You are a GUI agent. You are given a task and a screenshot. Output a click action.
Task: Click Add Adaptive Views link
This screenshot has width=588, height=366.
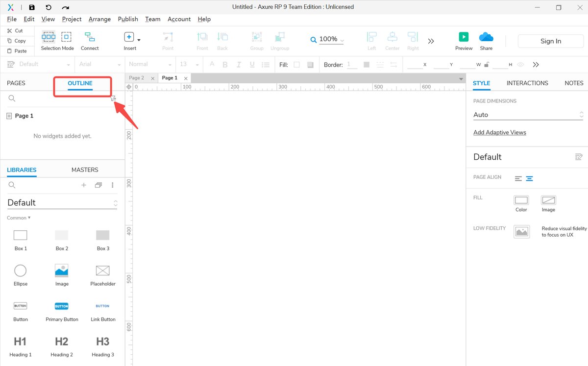[x=500, y=132]
